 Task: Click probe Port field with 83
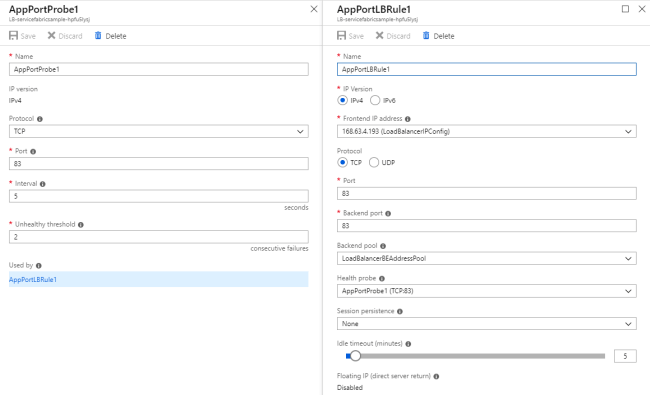[x=159, y=163]
